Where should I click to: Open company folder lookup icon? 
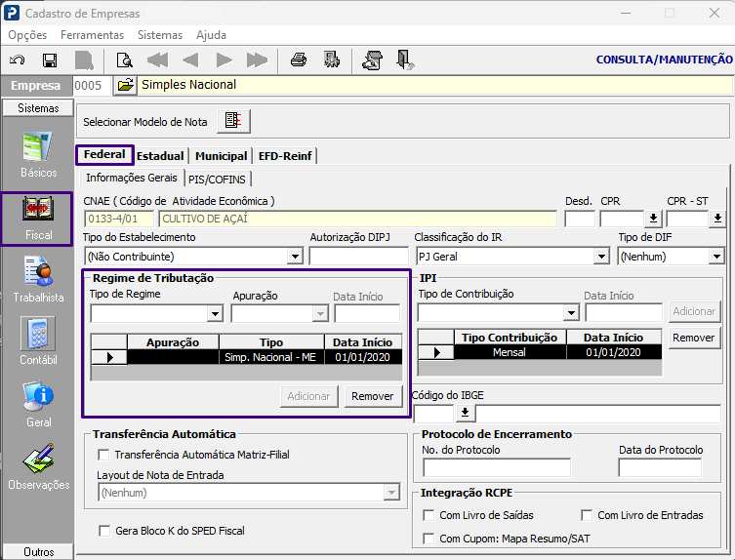125,85
